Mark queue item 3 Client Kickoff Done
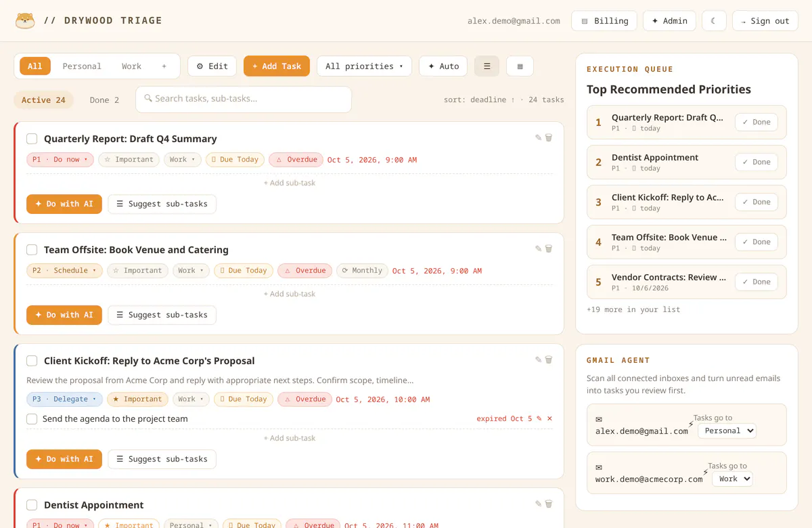Screen dimensions: 812x528 pos(757,202)
